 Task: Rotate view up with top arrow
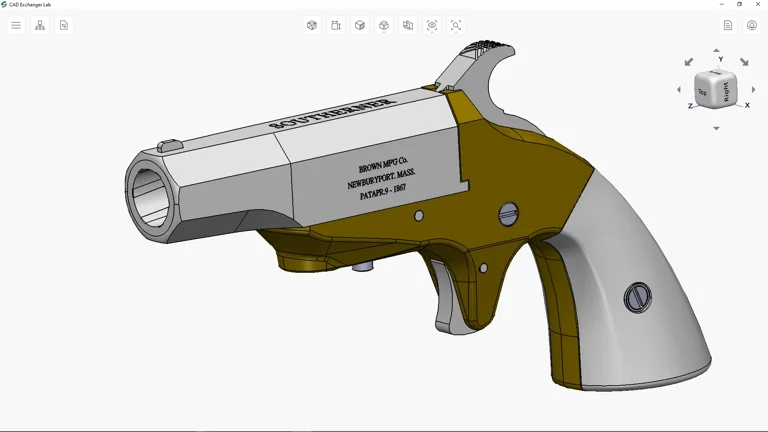(716, 50)
